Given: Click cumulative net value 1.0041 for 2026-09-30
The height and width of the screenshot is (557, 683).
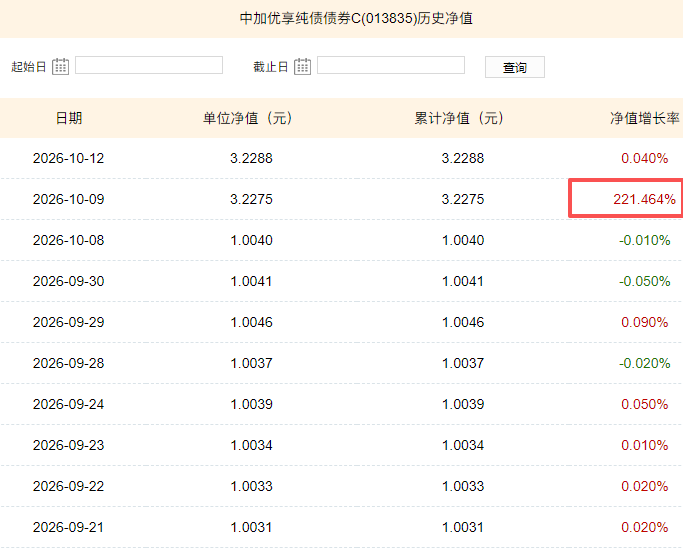Looking at the screenshot, I should pyautogui.click(x=463, y=281).
